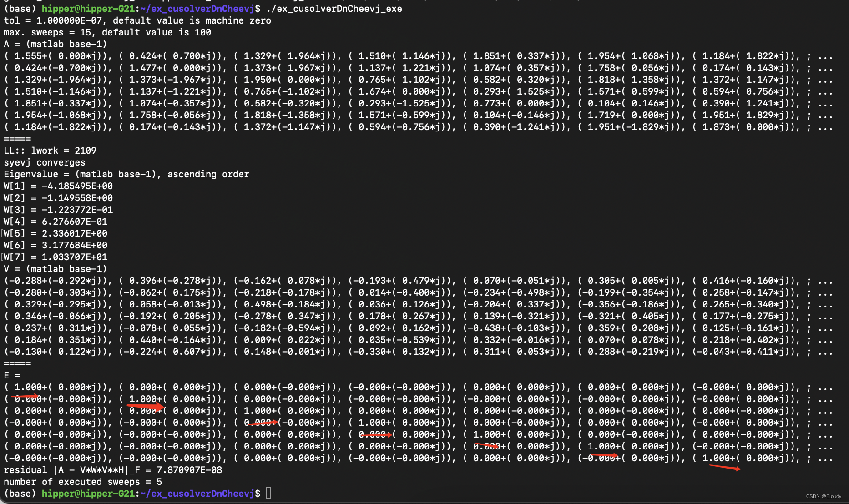Viewport: 849px width, 504px height.
Task: Click V matrix entry (-0.224+( 0.607*j))
Action: coord(173,352)
